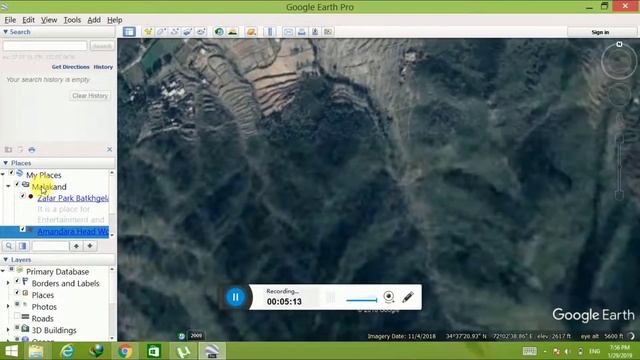Viewport: 640px width, 360px height.
Task: Click the Sign in button
Action: pos(600,32)
